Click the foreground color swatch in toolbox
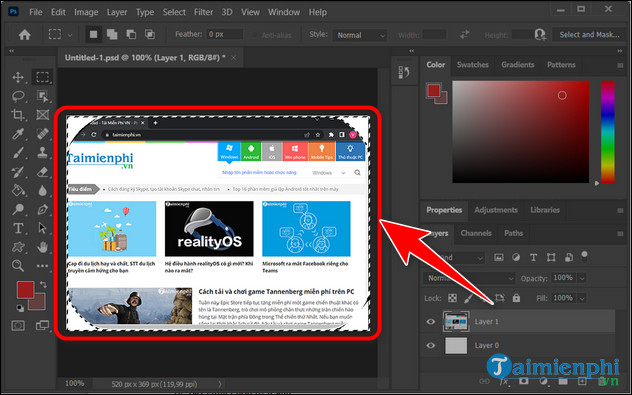This screenshot has width=632, height=395. [x=25, y=289]
